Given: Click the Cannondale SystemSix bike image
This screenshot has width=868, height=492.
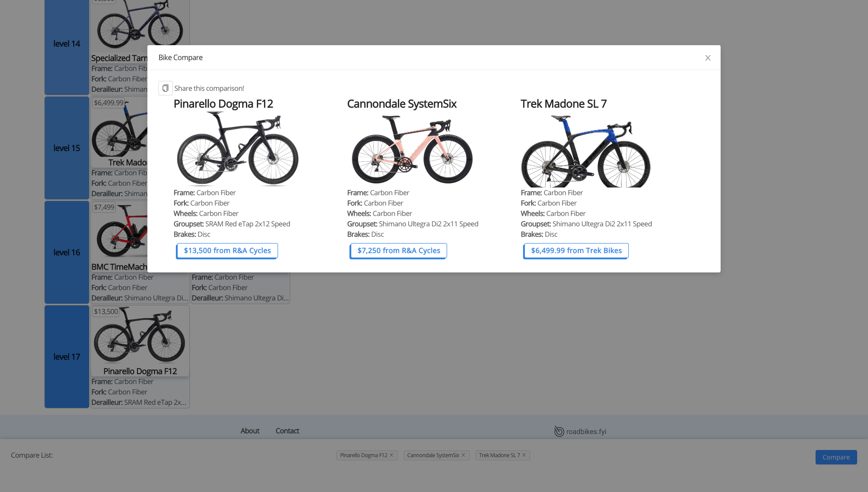Looking at the screenshot, I should pyautogui.click(x=411, y=149).
